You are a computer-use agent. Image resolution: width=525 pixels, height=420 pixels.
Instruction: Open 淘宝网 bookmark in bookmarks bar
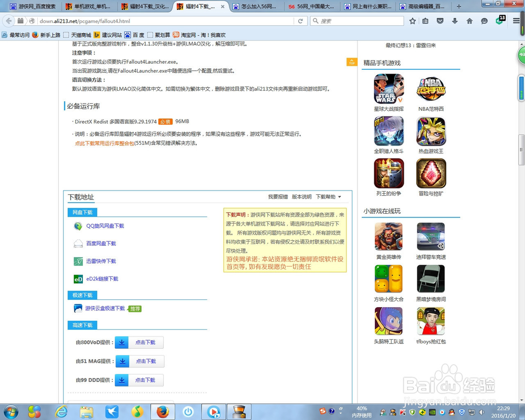pyautogui.click(x=199, y=35)
